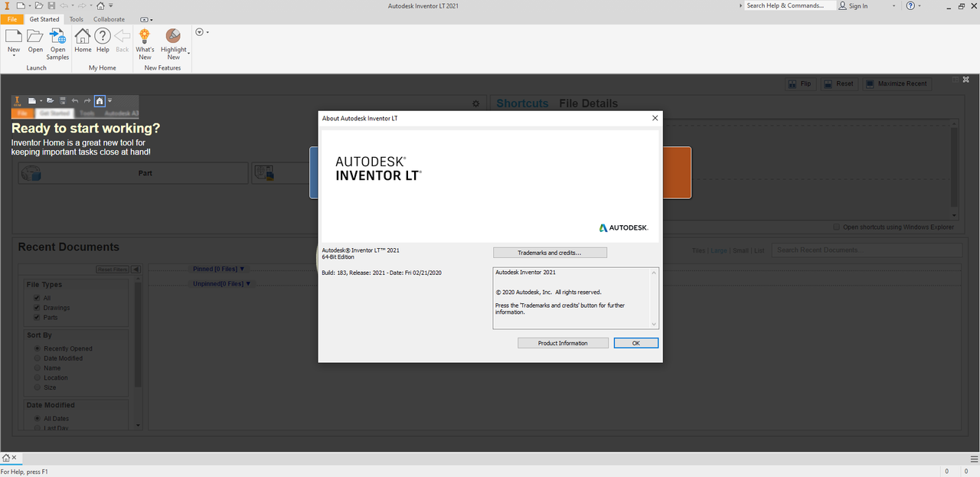Viewport: 980px width, 477px height.
Task: Click the Save quick access icon
Action: coord(51,5)
